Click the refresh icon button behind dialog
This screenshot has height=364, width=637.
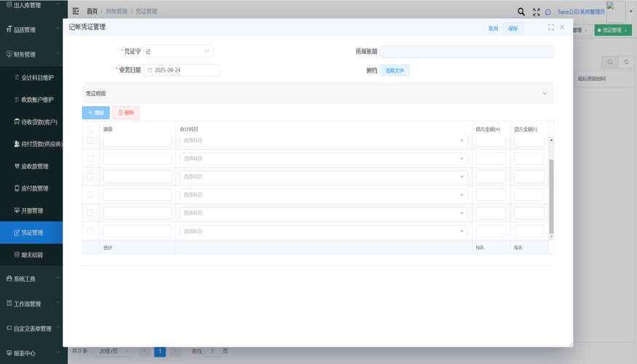click(x=626, y=62)
